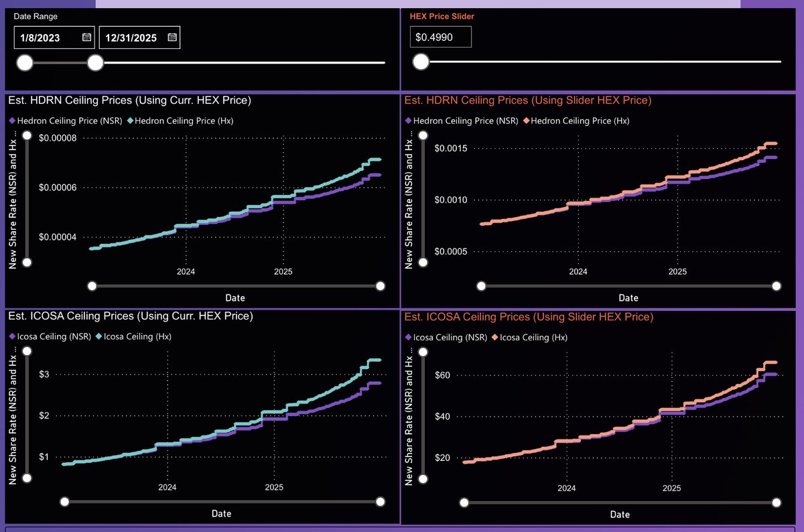Click left date zoom handle under HDRN Curr. HEX chart

pyautogui.click(x=92, y=286)
